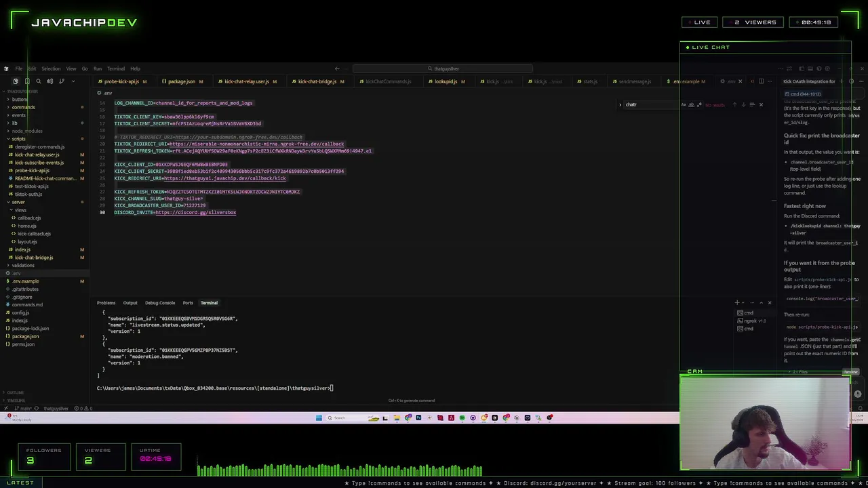Click errors and warnings count in status bar
This screenshot has height=488, width=868.
pyautogui.click(x=82, y=408)
